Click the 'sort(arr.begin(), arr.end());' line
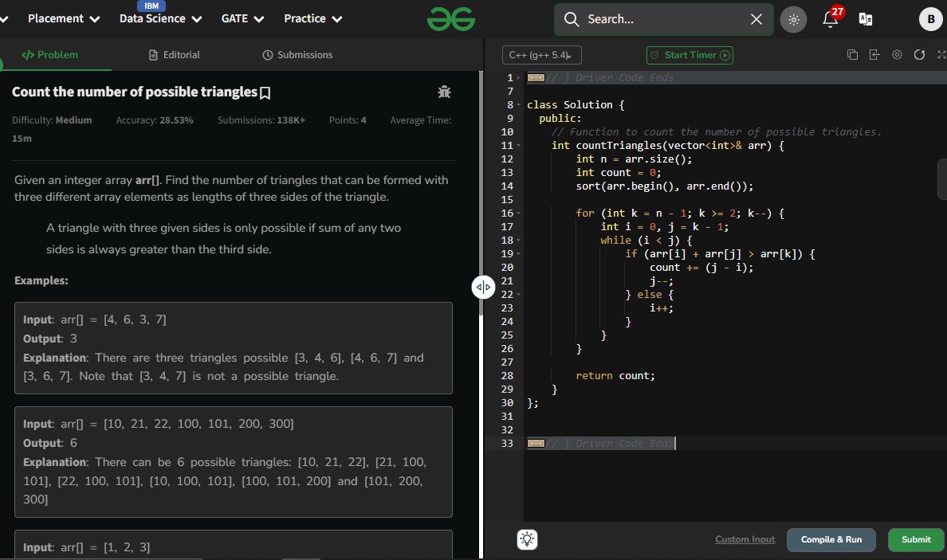 point(664,186)
